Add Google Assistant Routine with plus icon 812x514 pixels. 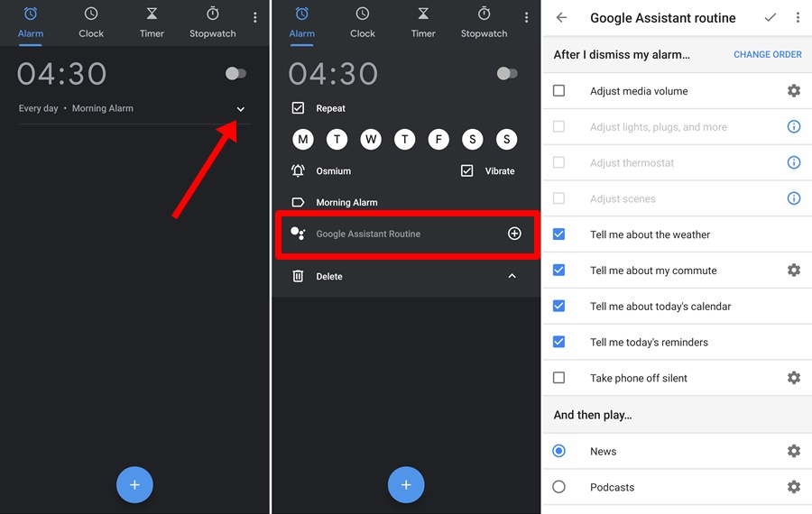click(x=514, y=234)
